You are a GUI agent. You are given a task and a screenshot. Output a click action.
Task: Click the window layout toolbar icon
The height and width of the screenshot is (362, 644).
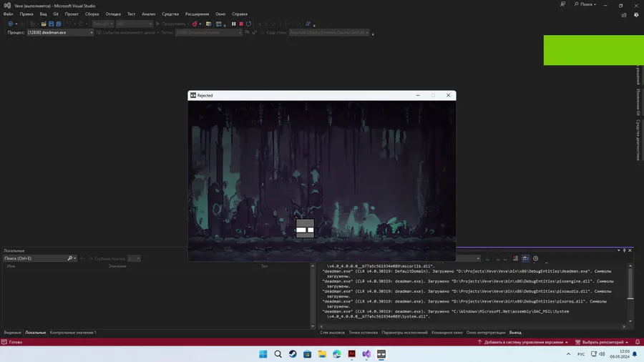pyautogui.click(x=218, y=24)
